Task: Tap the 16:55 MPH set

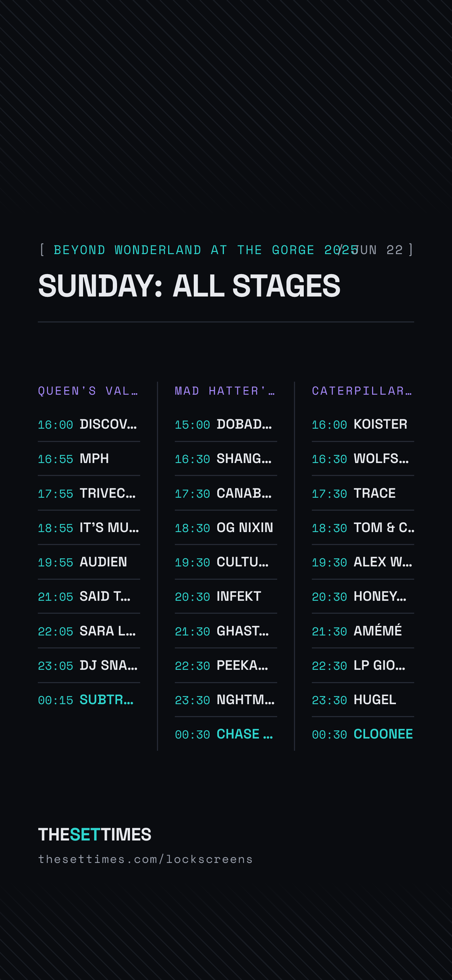Action: (x=89, y=459)
